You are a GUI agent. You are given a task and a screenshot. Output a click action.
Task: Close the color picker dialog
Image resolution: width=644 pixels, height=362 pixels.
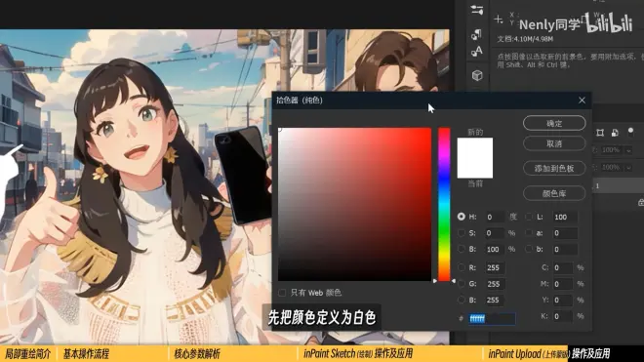coord(582,101)
